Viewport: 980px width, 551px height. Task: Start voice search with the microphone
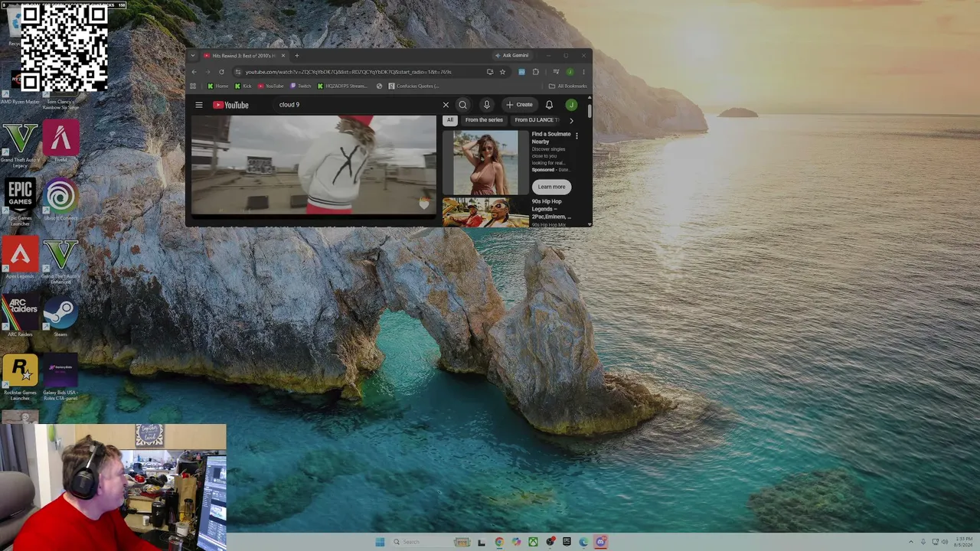486,105
